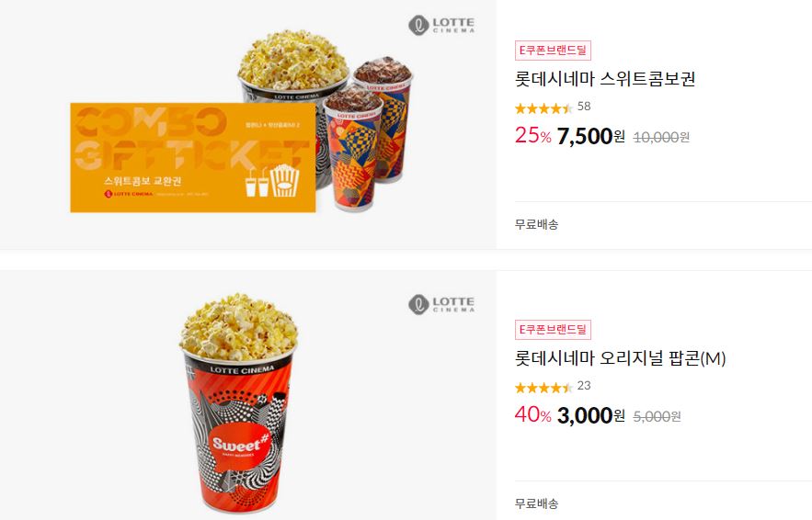812x520 pixels.
Task: Click the 40% discount label
Action: click(x=532, y=415)
